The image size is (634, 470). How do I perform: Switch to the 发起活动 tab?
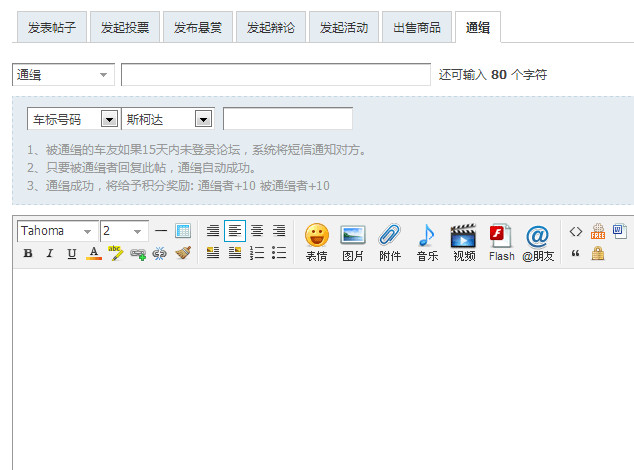(x=344, y=28)
